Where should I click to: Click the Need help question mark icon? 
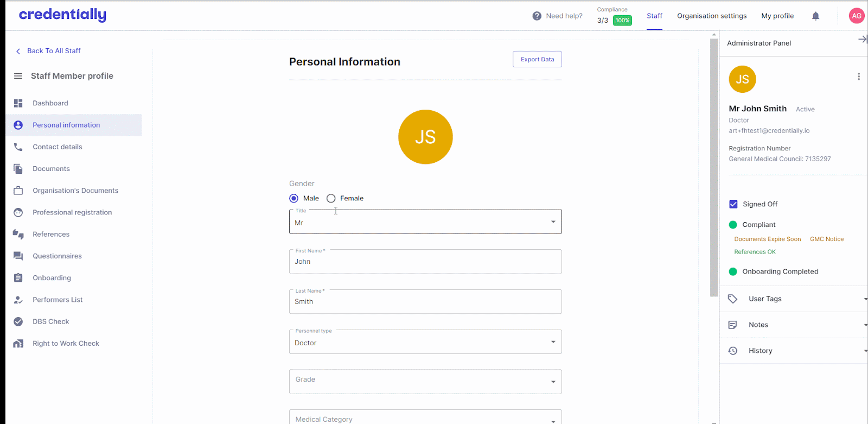(x=537, y=16)
